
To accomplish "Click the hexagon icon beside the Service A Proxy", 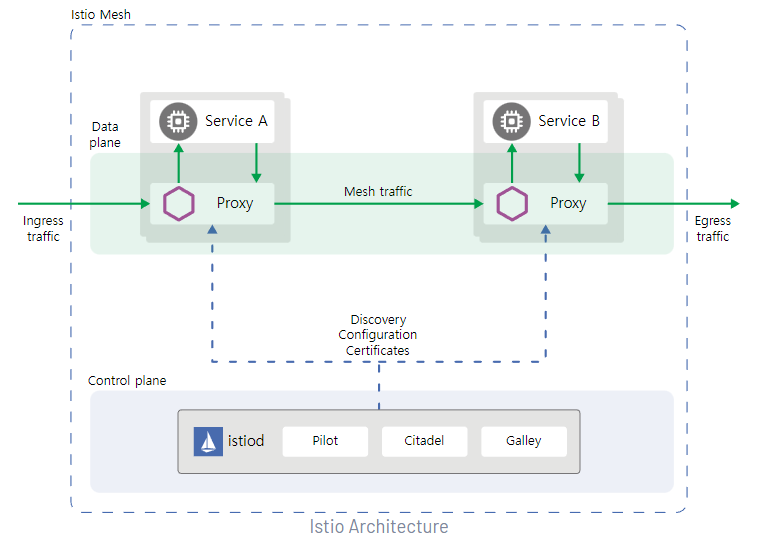I will [179, 203].
